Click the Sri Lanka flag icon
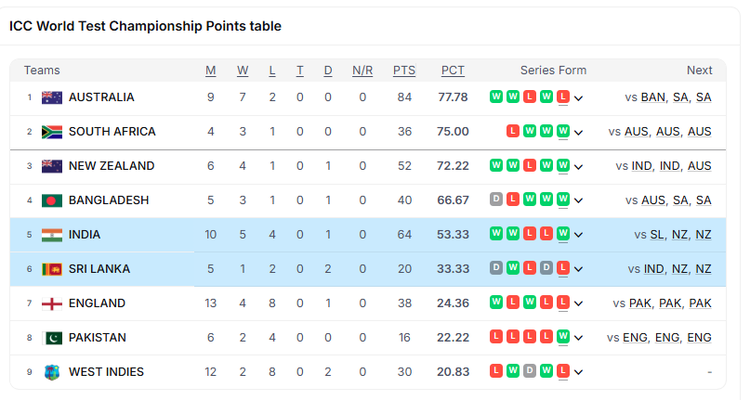750x400 pixels. coord(52,269)
